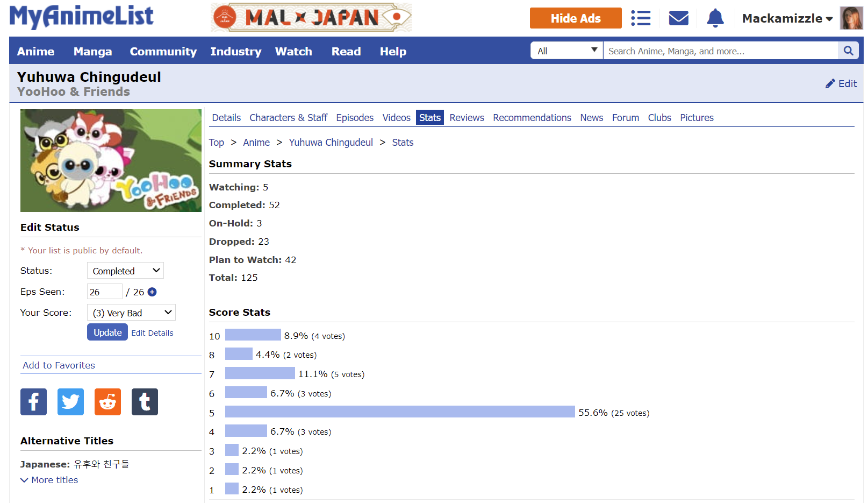Follow the Anime breadcrumb link
The height and width of the screenshot is (503, 868).
[x=256, y=143]
